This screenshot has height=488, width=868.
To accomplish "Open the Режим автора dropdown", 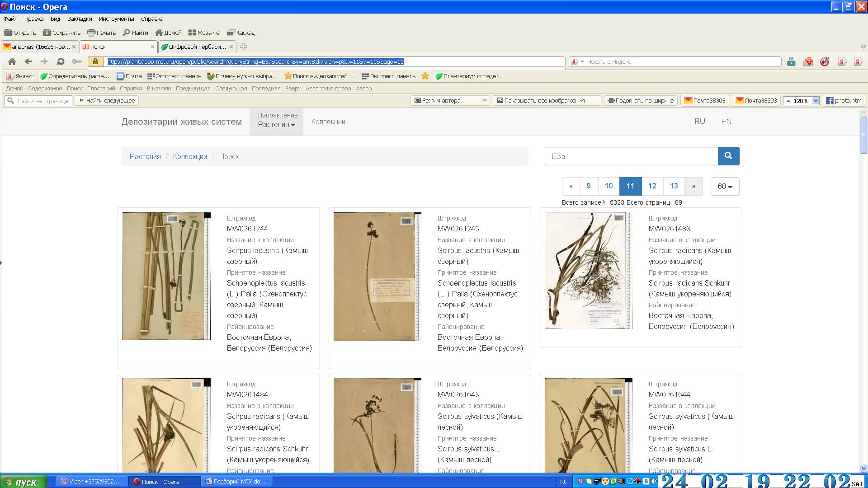I will pyautogui.click(x=450, y=100).
